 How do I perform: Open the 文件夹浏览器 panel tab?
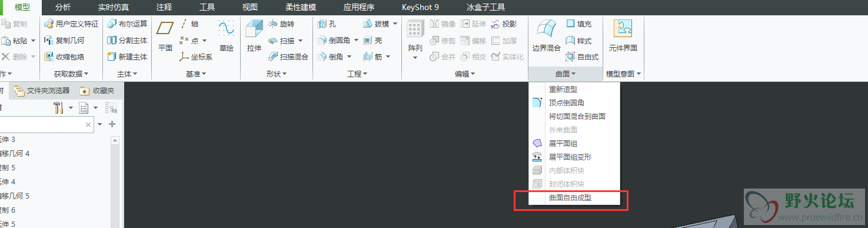pyautogui.click(x=42, y=91)
